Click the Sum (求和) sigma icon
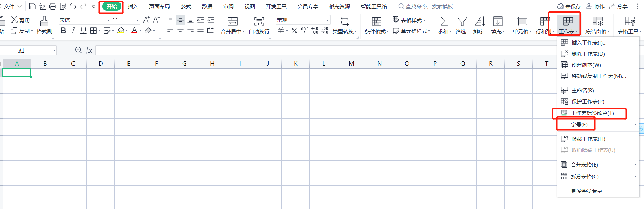The width and height of the screenshot is (644, 209). coord(444,21)
